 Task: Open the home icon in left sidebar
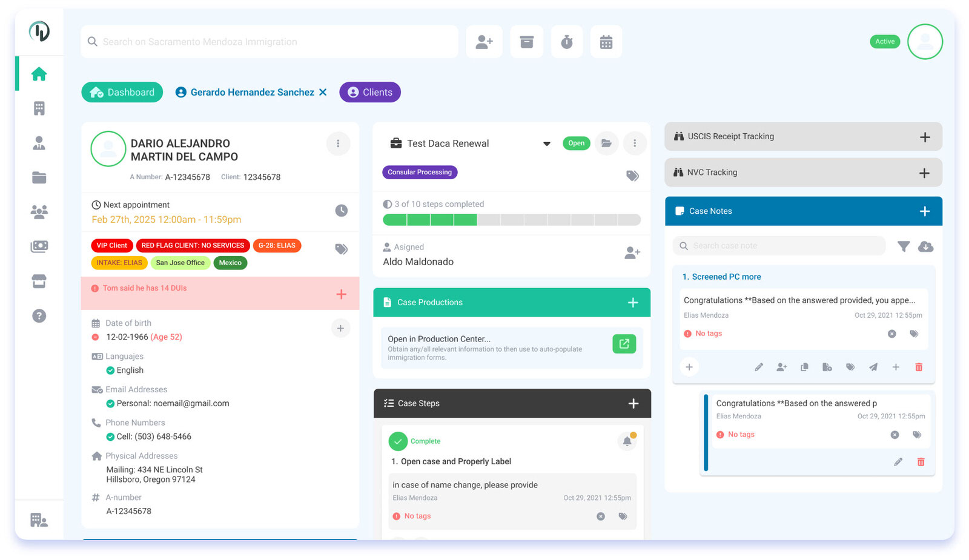coord(39,74)
